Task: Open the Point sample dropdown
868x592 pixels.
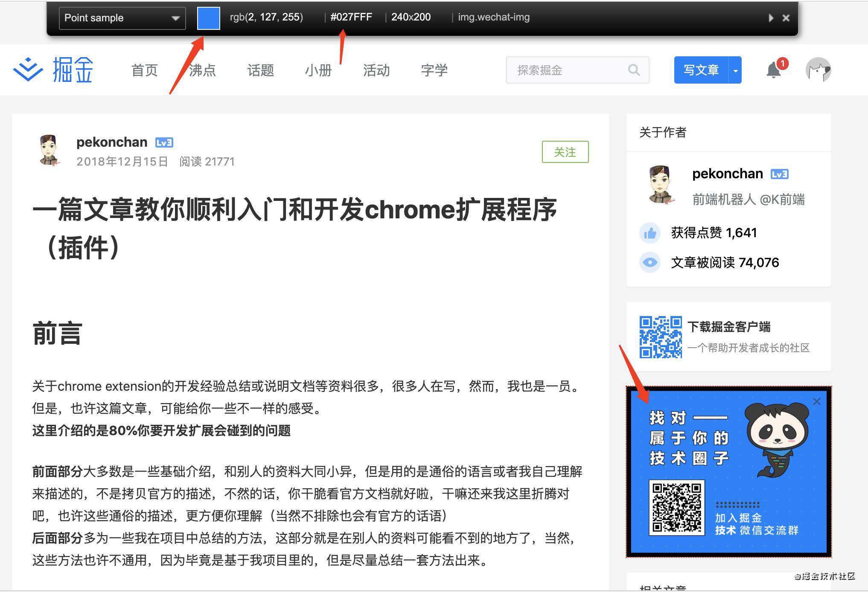Action: (122, 18)
